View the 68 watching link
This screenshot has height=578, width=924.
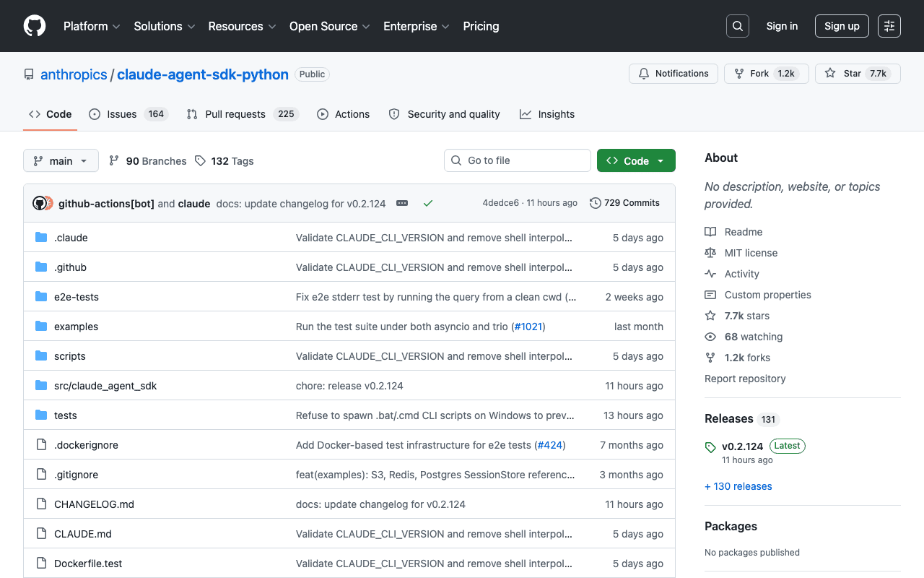point(744,337)
